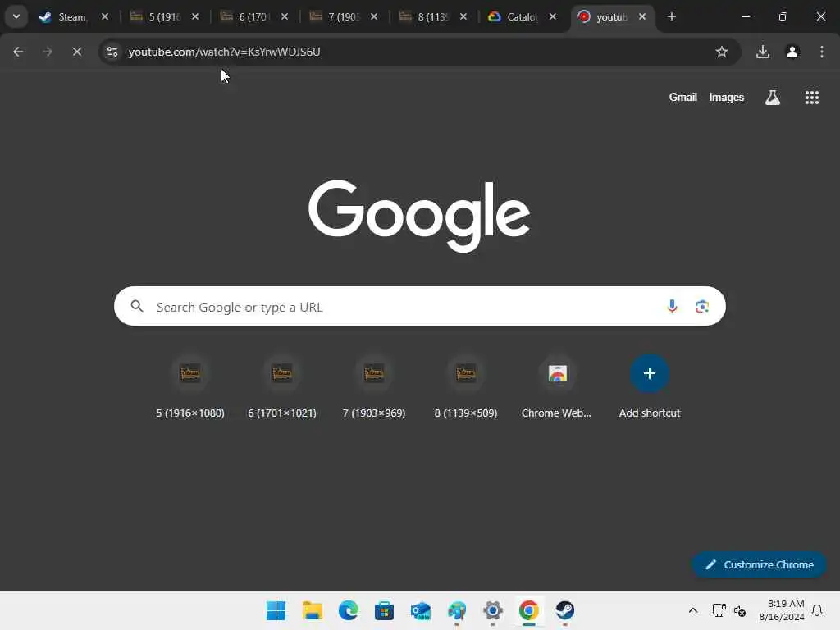The image size is (840, 630).
Task: Close the Steam tab
Action: click(105, 17)
